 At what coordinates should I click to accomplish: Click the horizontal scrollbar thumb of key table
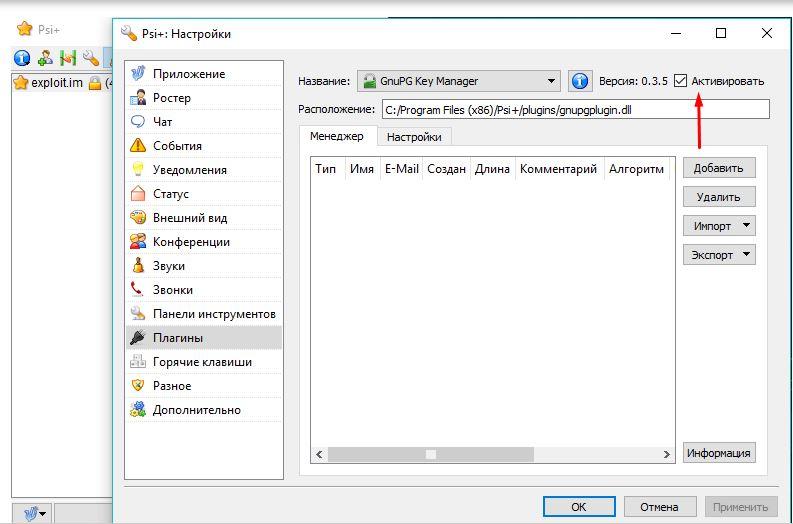pos(431,455)
